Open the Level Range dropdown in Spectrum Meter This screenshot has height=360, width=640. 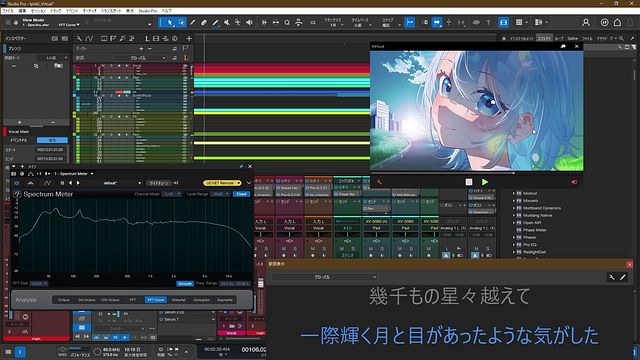(x=221, y=194)
